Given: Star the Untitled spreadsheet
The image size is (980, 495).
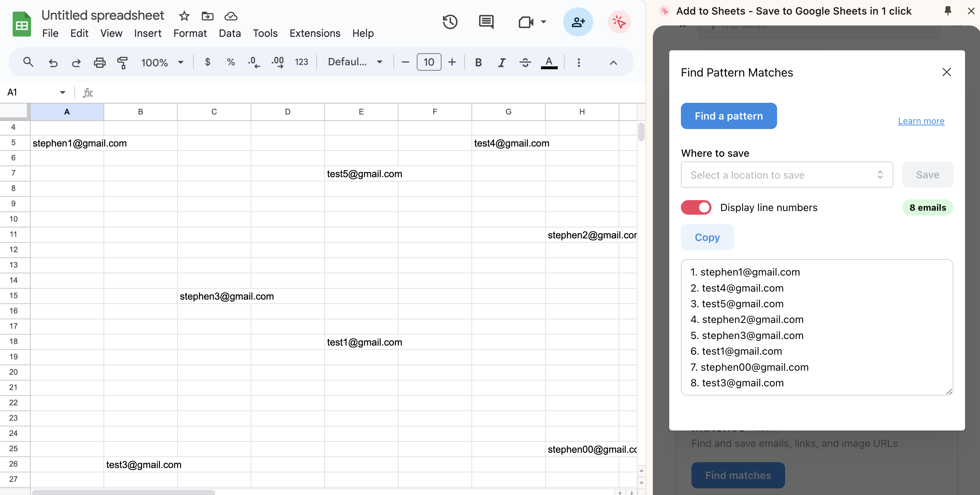Looking at the screenshot, I should point(184,16).
